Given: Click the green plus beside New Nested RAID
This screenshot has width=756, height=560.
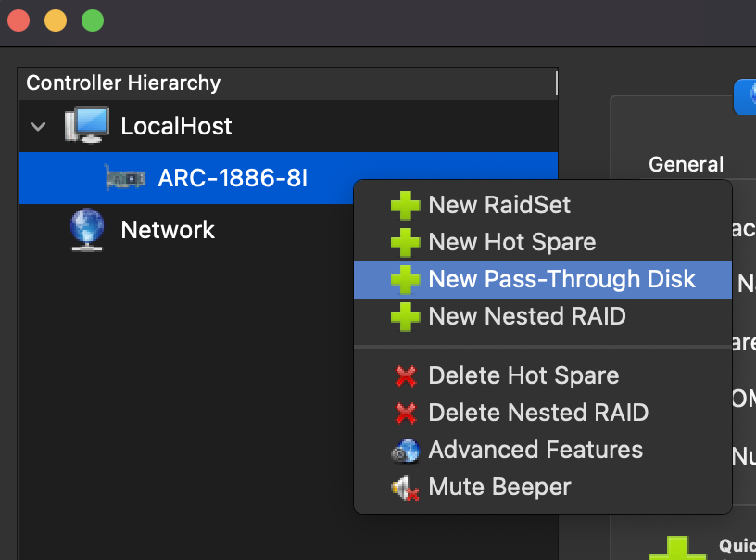Looking at the screenshot, I should tap(405, 317).
